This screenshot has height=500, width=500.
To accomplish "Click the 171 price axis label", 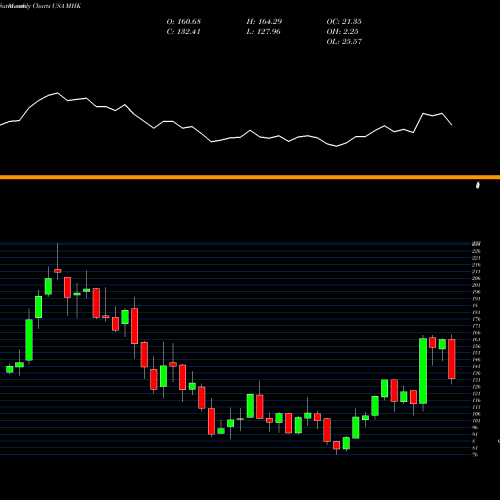I will (476, 326).
